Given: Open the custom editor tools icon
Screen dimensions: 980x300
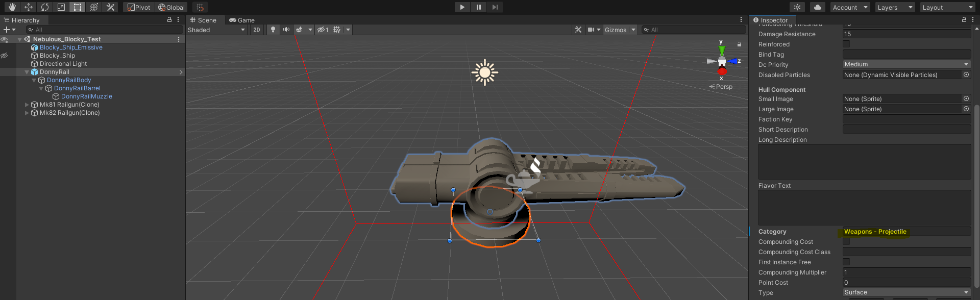Looking at the screenshot, I should [110, 7].
